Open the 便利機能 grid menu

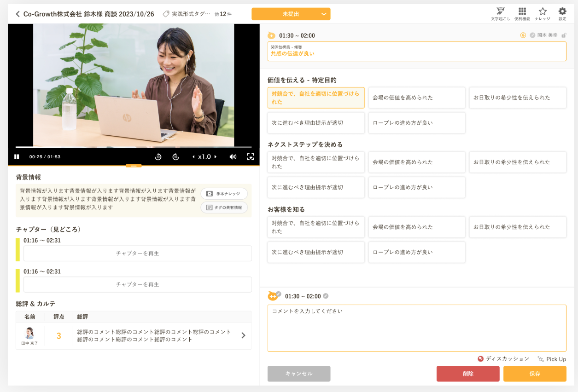point(522,13)
